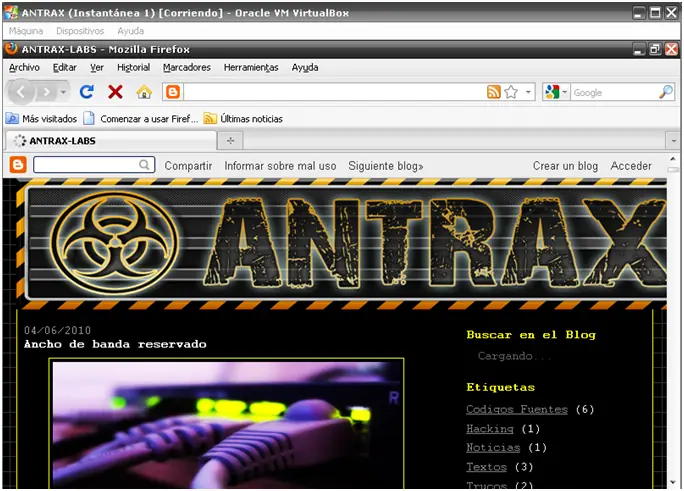Click the magnifier icon in Blogger search box
The height and width of the screenshot is (491, 684).
click(x=144, y=165)
